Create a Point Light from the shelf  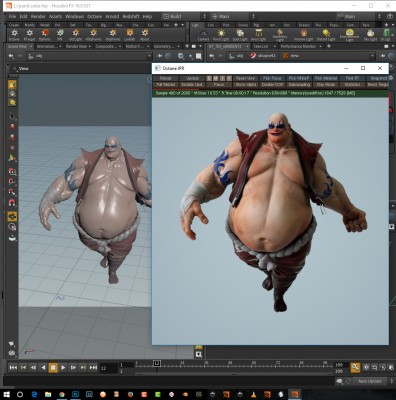coord(221,33)
